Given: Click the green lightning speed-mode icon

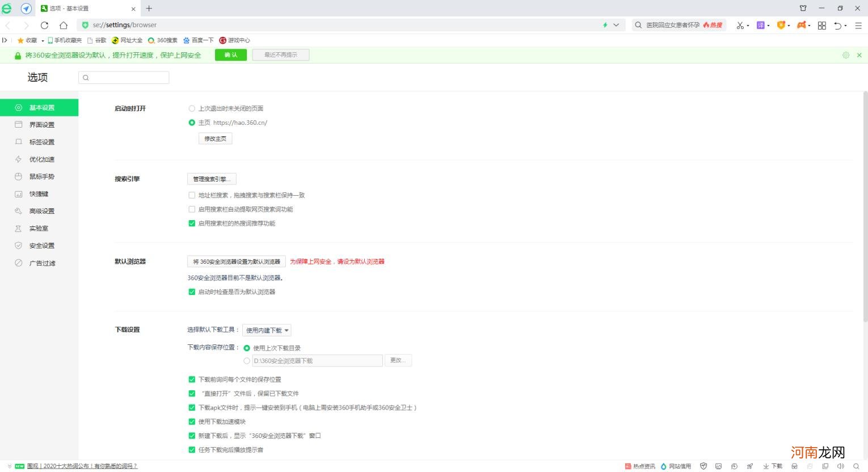Looking at the screenshot, I should tap(605, 25).
